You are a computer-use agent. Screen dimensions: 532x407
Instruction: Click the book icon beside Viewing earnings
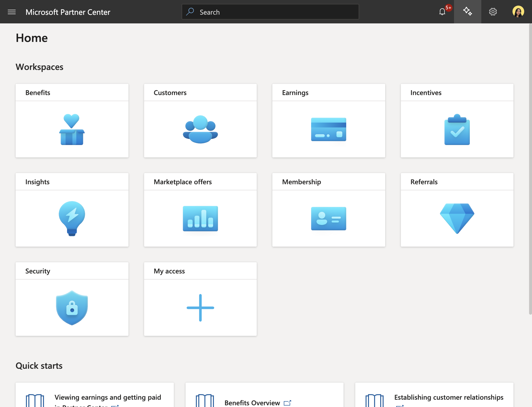[35, 401]
